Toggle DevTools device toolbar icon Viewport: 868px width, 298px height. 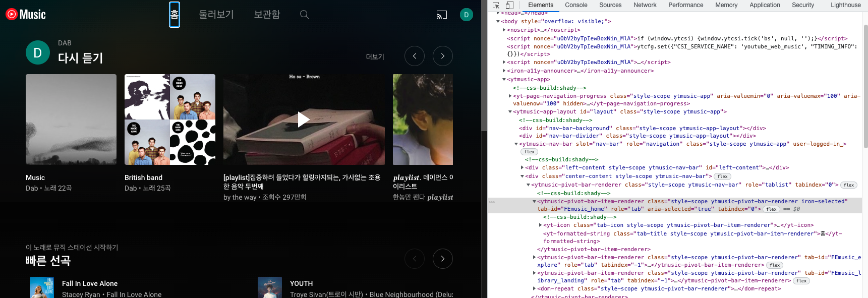click(x=509, y=5)
